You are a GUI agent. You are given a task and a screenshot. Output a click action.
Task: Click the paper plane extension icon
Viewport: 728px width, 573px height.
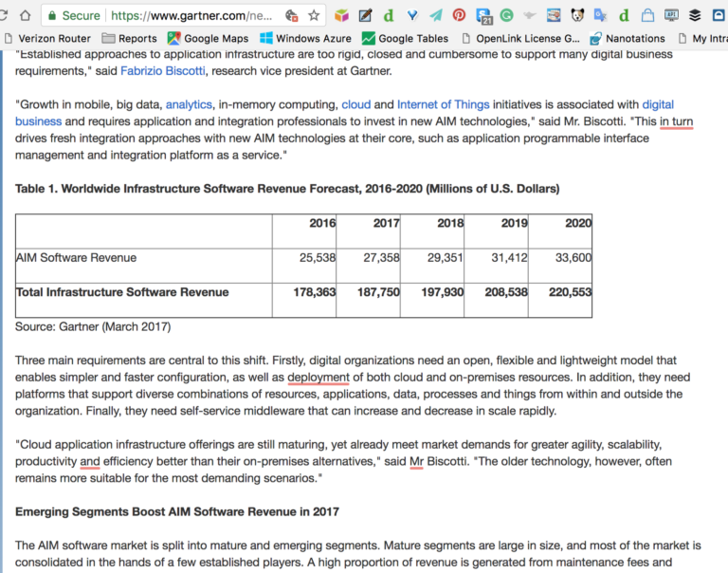coord(435,15)
